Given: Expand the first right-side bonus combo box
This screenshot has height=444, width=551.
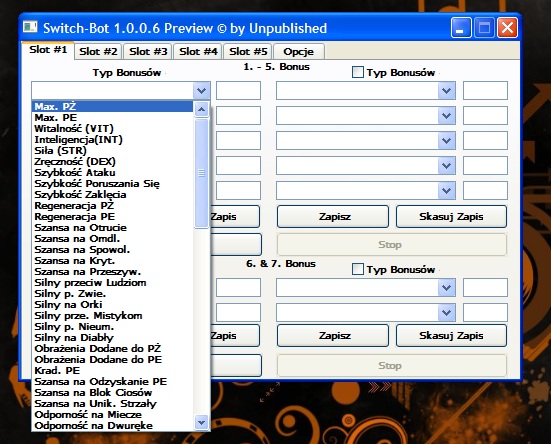Looking at the screenshot, I should pos(446,91).
